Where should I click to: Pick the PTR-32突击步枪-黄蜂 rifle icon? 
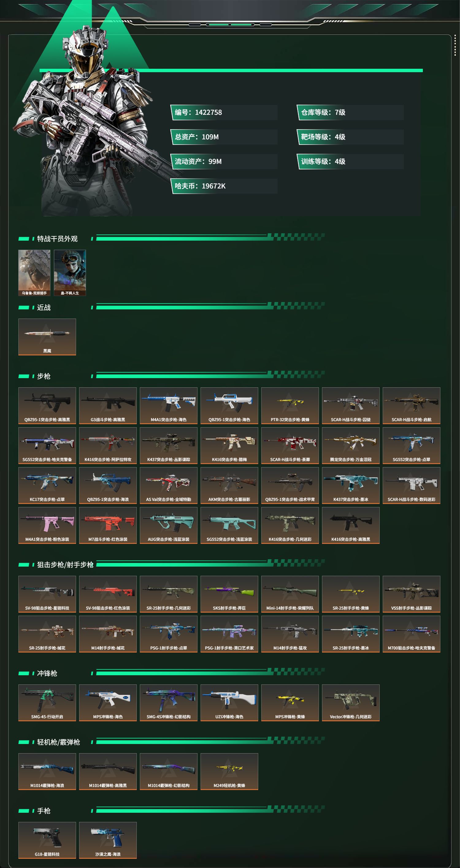pyautogui.click(x=290, y=405)
